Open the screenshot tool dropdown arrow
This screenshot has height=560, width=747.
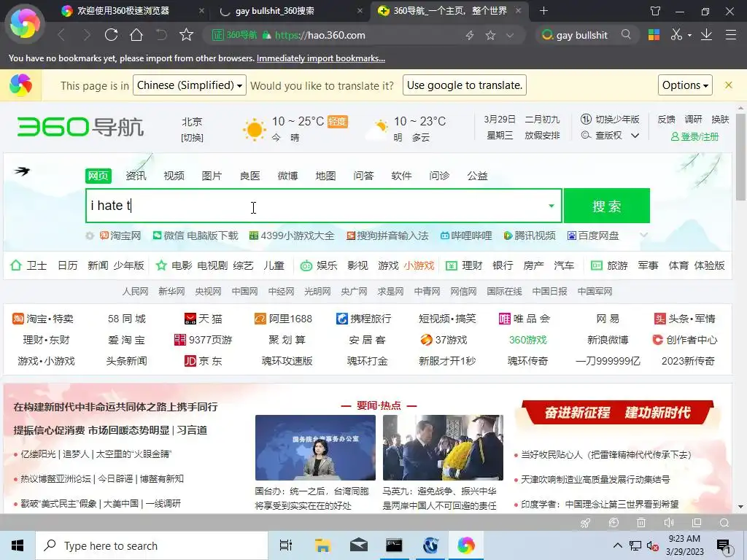click(689, 35)
